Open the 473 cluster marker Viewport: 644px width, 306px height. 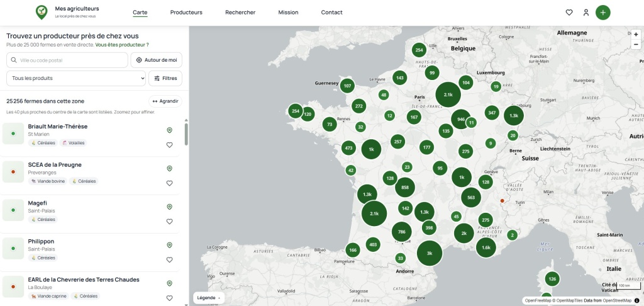(348, 148)
